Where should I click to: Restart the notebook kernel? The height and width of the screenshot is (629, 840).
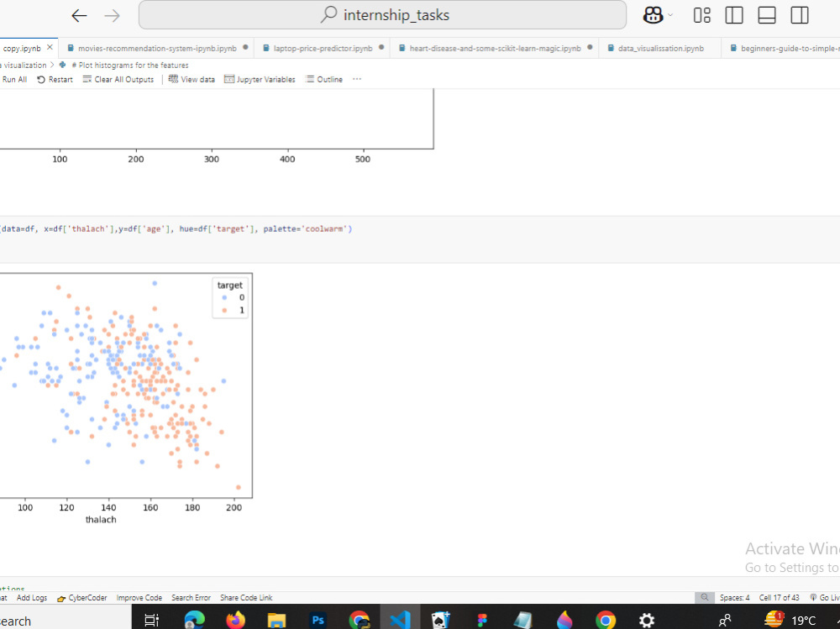pos(55,79)
